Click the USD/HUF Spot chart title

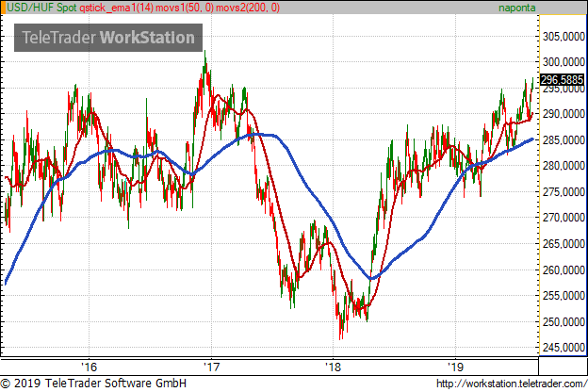(x=41, y=8)
